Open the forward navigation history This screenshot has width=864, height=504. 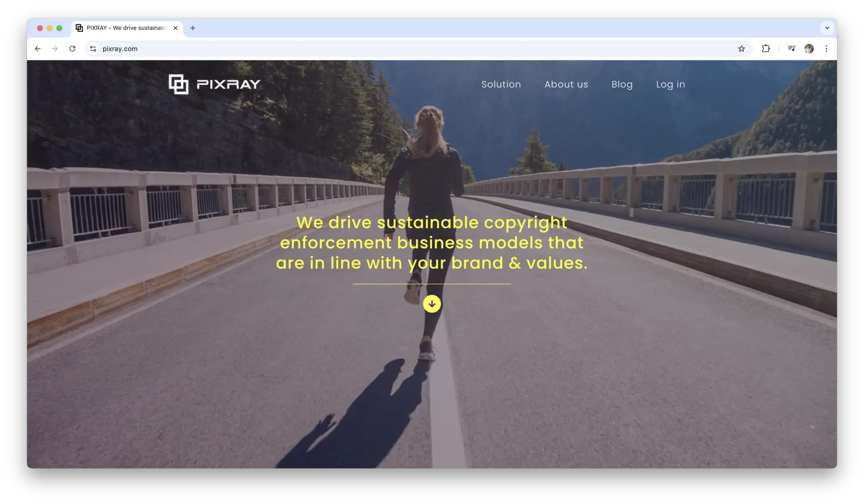pos(55,48)
